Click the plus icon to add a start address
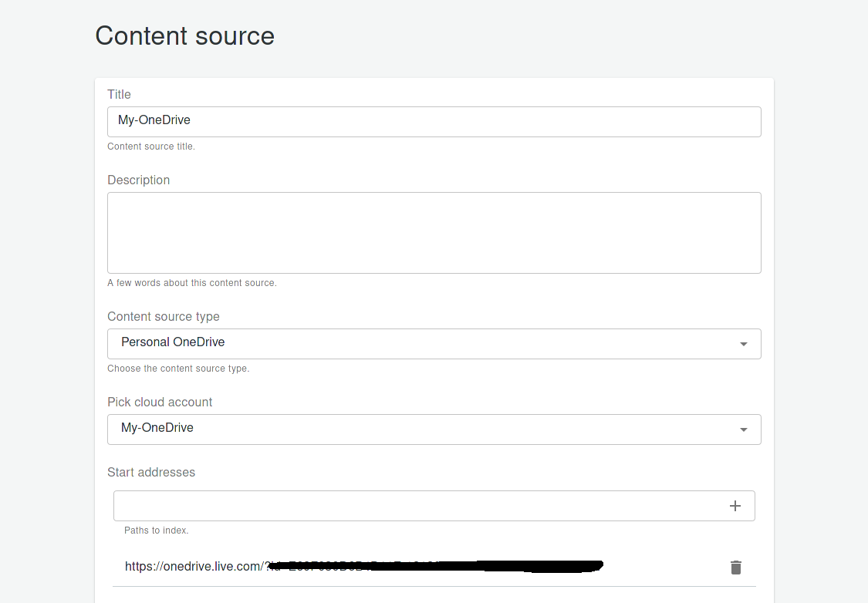This screenshot has width=868, height=603. [x=735, y=505]
